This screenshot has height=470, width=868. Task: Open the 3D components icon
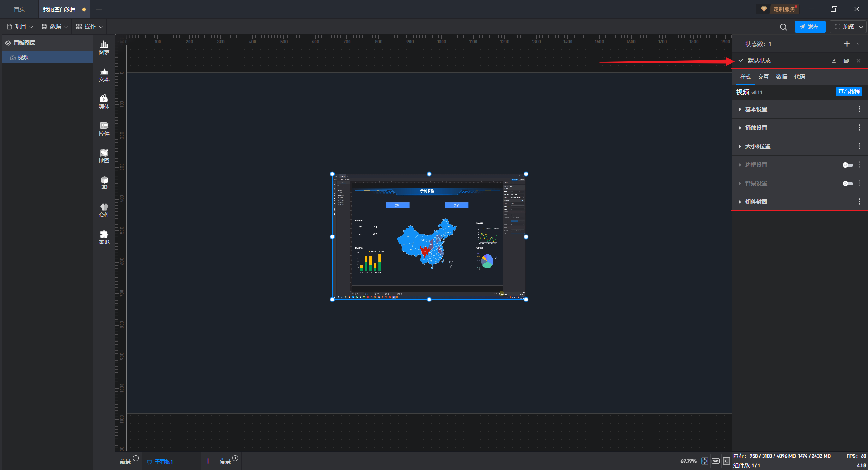point(104,183)
